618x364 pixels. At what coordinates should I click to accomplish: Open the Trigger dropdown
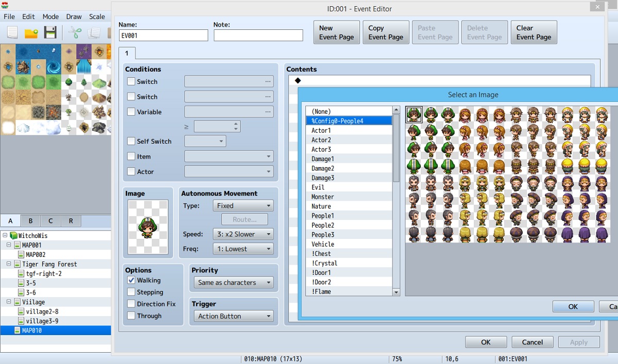[x=234, y=316]
